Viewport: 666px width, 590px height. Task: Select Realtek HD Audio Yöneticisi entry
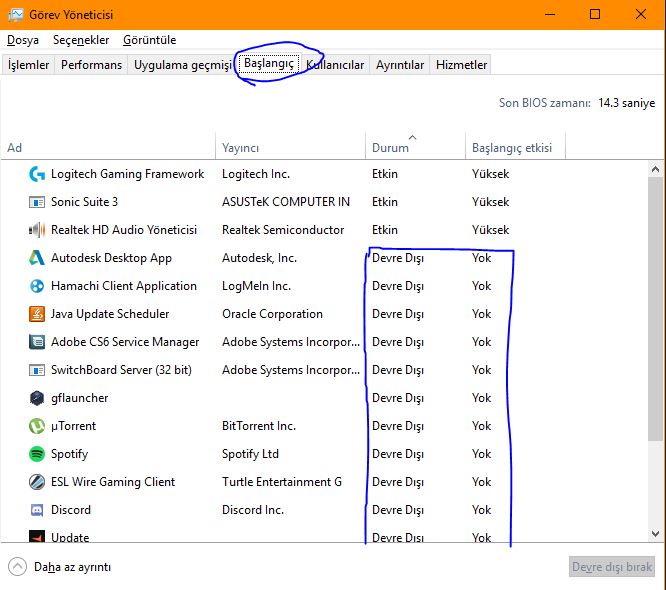124,230
